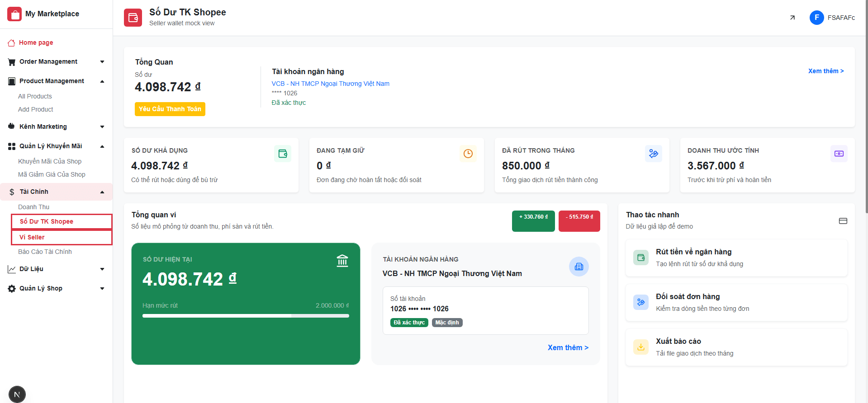868x403 pixels.
Task: Click the grid icon for Quản Lý Khuyến Mãi
Action: [12, 146]
